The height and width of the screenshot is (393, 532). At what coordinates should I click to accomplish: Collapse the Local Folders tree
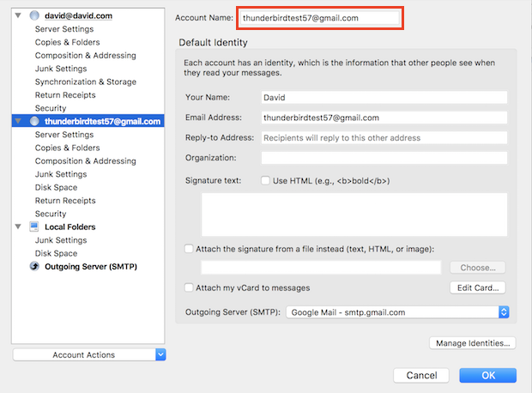pyautogui.click(x=18, y=227)
